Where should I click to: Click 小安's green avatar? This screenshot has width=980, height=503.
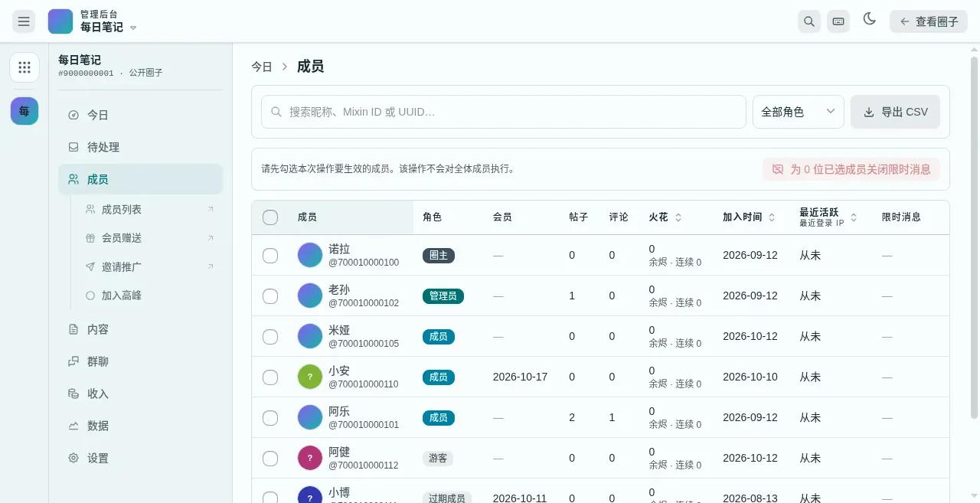(x=310, y=377)
